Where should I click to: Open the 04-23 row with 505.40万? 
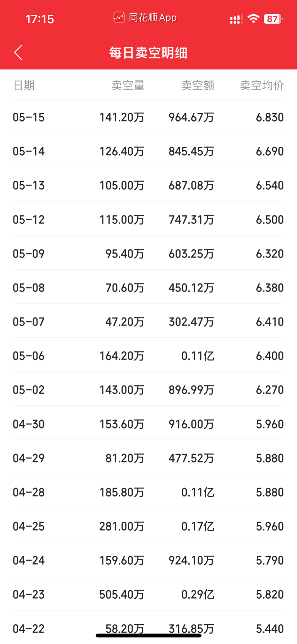(148, 594)
